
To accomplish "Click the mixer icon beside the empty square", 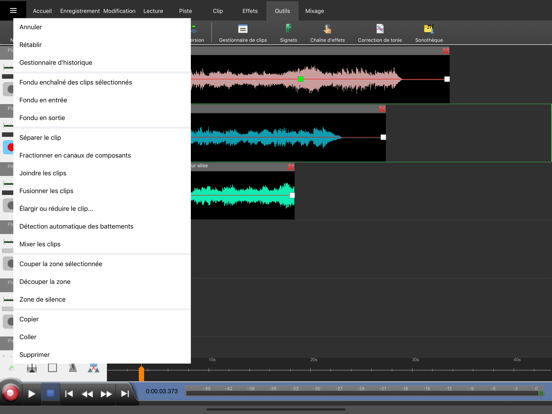I will pyautogui.click(x=32, y=368).
